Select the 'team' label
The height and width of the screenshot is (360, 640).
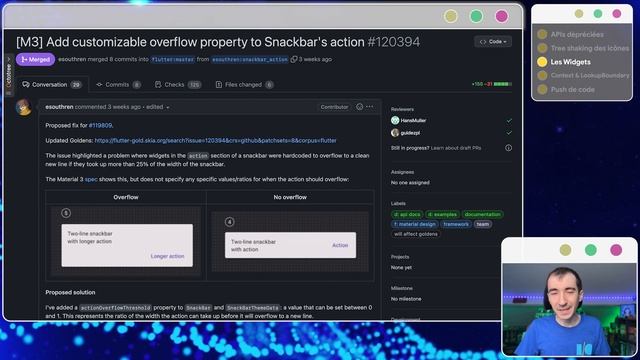[x=482, y=224]
